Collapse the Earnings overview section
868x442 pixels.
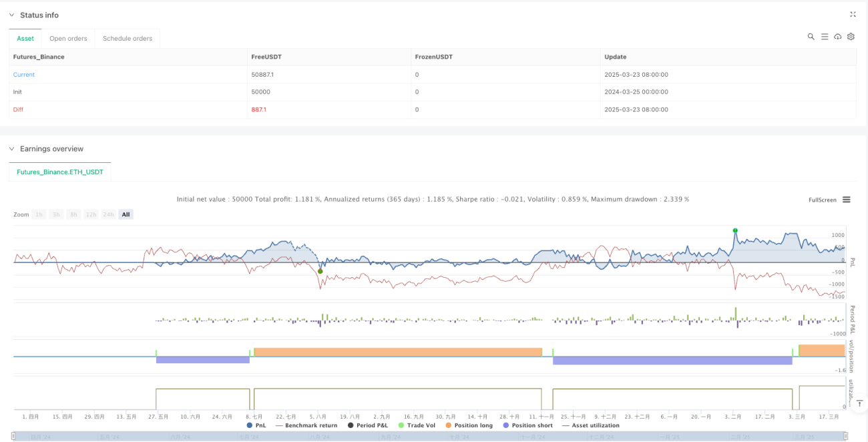[x=11, y=149]
